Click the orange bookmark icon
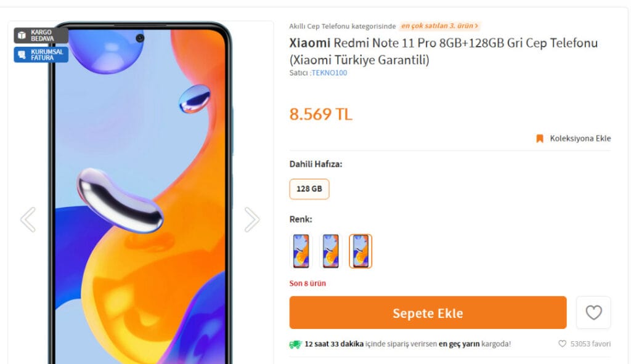Screen dimensions: 631x364 tap(540, 139)
